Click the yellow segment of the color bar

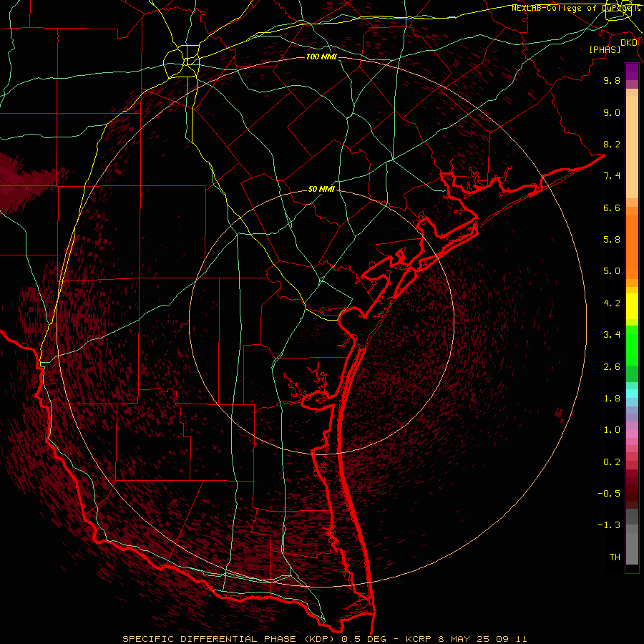(632, 306)
